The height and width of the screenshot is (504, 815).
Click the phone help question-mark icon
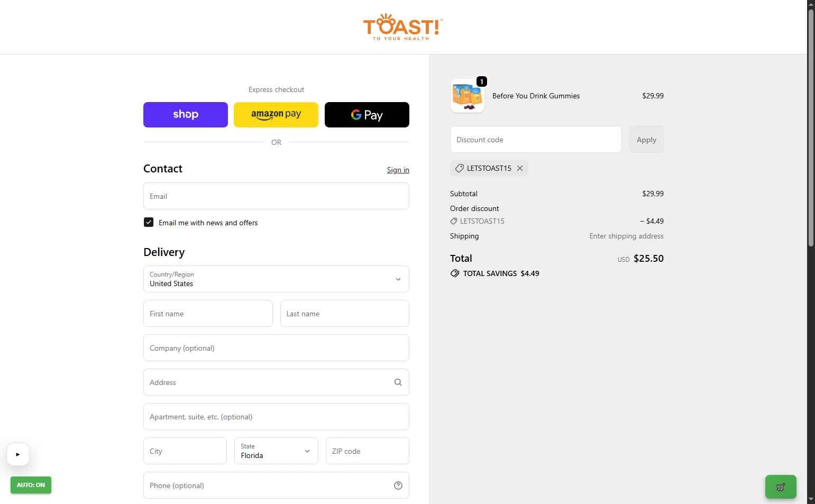pos(398,485)
